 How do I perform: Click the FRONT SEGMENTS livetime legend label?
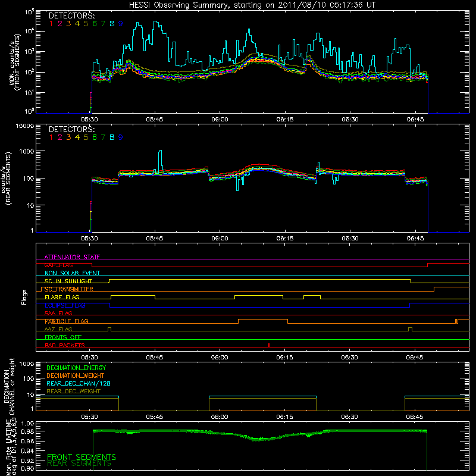82,457
